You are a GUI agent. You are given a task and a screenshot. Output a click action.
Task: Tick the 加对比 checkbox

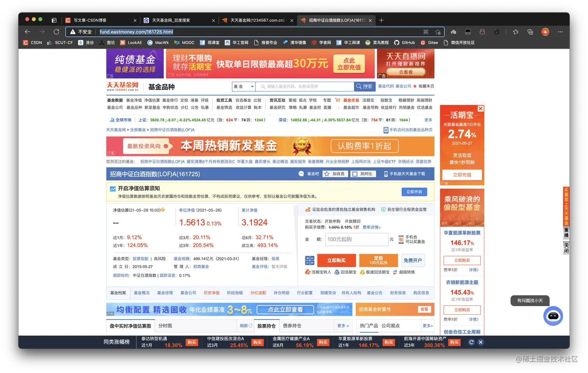355,174
